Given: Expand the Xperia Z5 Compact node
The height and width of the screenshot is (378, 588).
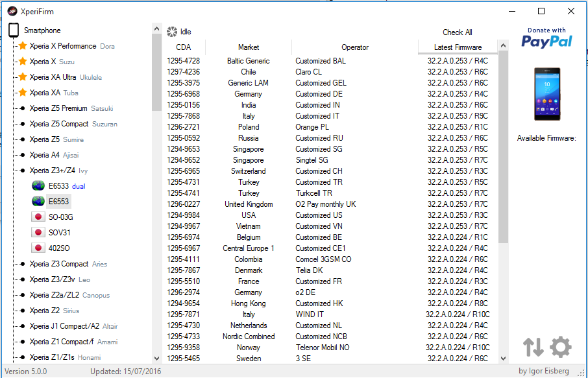Looking at the screenshot, I should point(23,124).
